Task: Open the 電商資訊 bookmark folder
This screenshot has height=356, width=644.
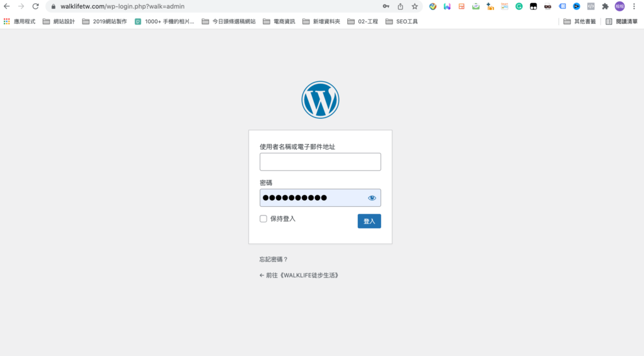Action: point(279,21)
